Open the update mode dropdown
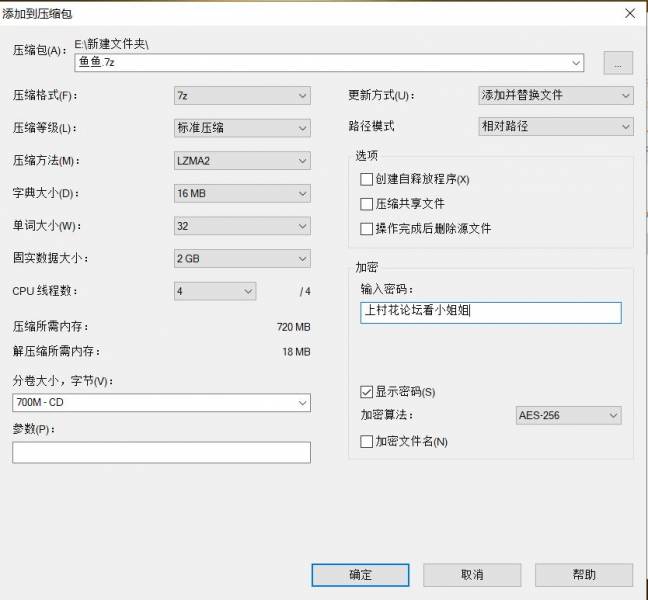Screen dimensions: 648x600 [556, 96]
